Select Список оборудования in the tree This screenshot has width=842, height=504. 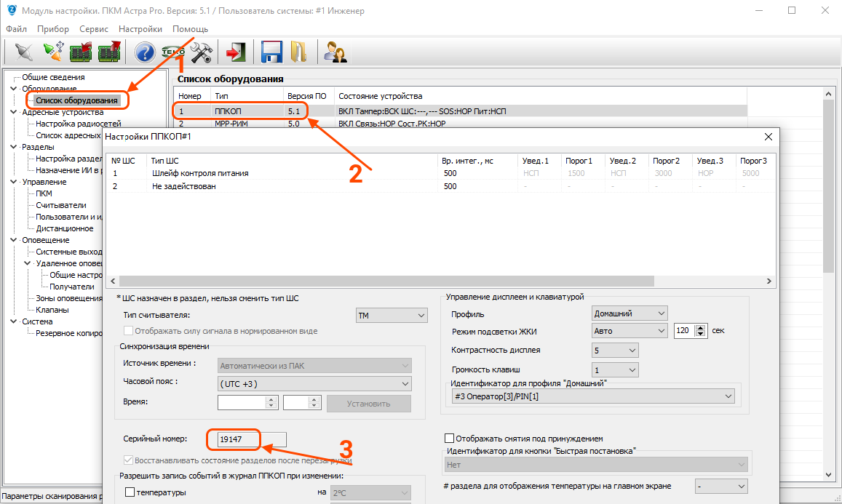pyautogui.click(x=76, y=100)
